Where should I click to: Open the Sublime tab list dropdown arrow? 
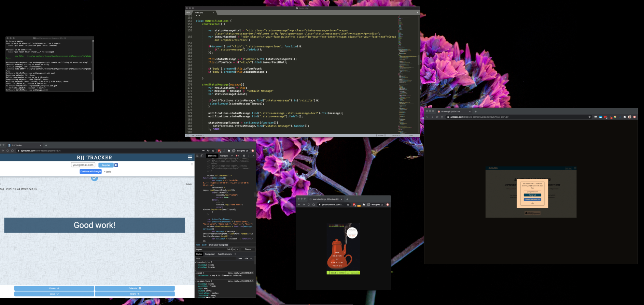click(417, 12)
